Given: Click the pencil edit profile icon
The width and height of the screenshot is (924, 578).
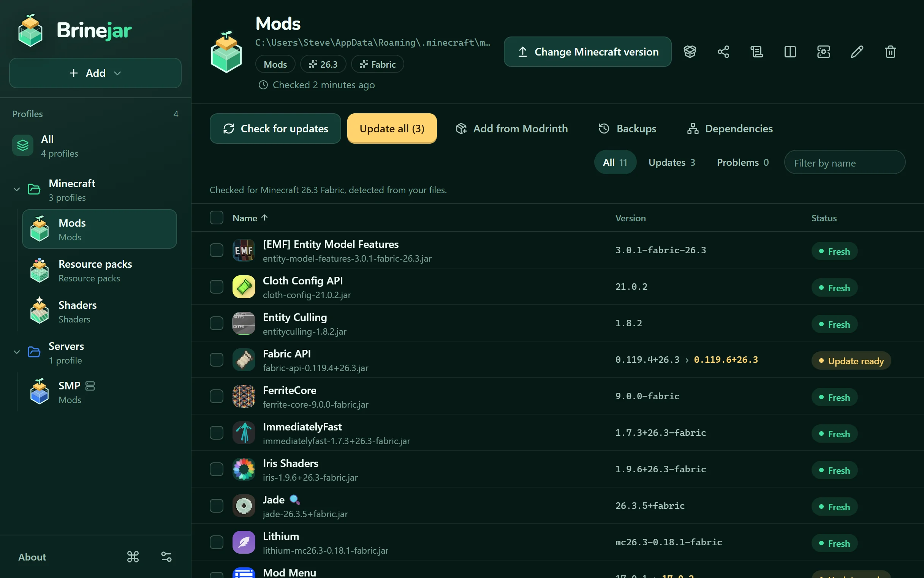Looking at the screenshot, I should (x=857, y=52).
